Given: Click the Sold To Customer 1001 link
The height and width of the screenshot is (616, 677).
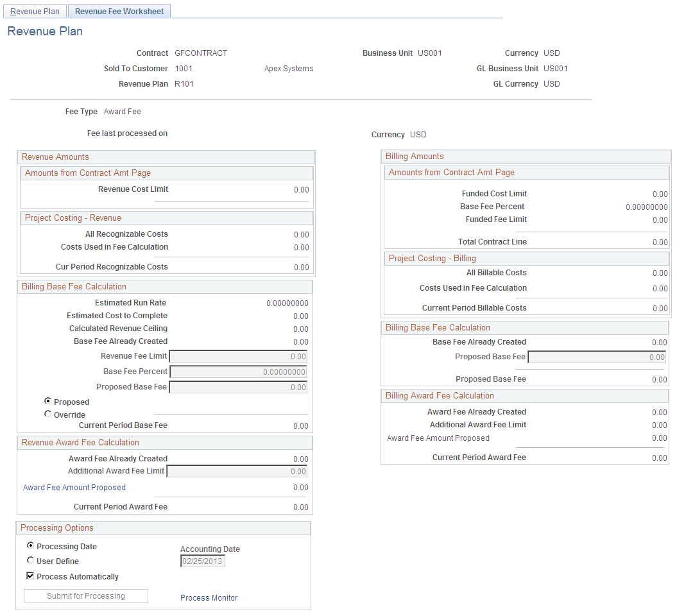Looking at the screenshot, I should point(184,68).
